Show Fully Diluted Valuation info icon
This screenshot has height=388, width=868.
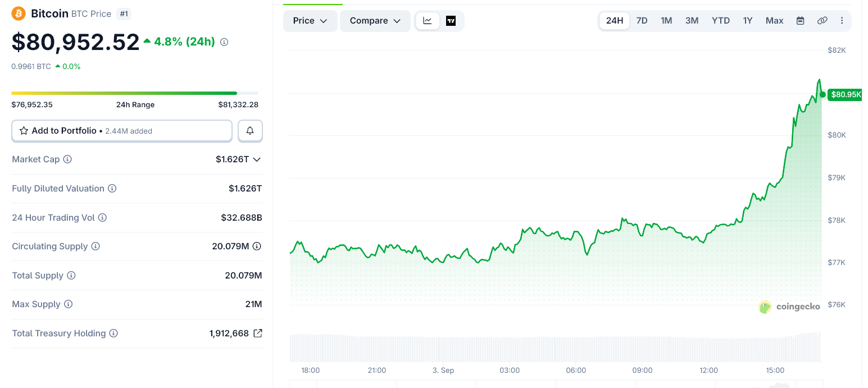[x=112, y=189]
